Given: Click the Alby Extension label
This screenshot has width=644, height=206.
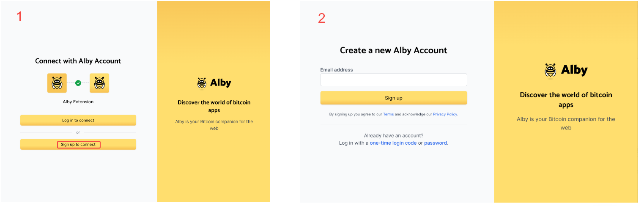Looking at the screenshot, I should pos(78,102).
